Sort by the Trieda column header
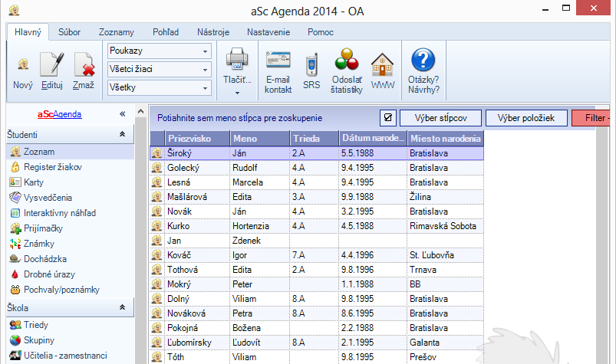The height and width of the screenshot is (364, 616). [x=315, y=139]
